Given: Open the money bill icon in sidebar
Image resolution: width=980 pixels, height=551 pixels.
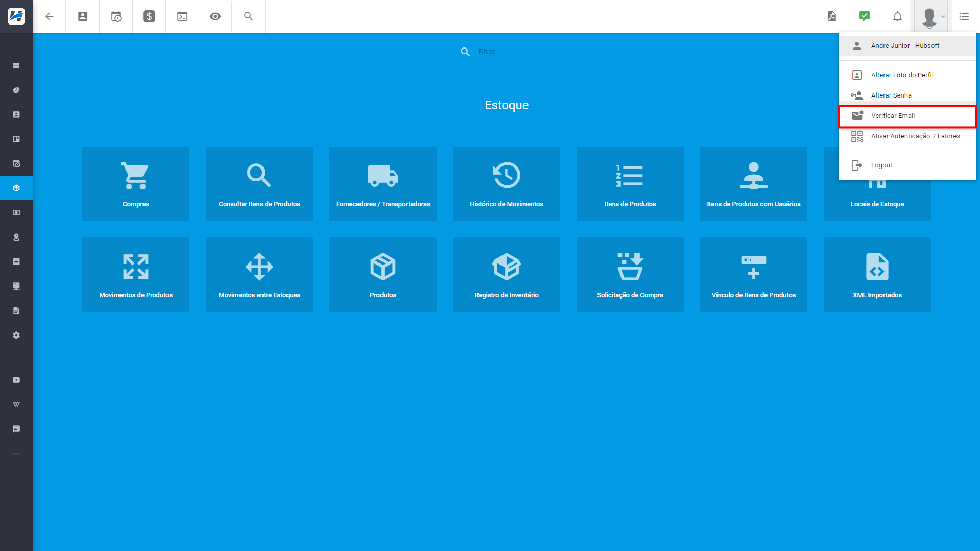Looking at the screenshot, I should [16, 212].
